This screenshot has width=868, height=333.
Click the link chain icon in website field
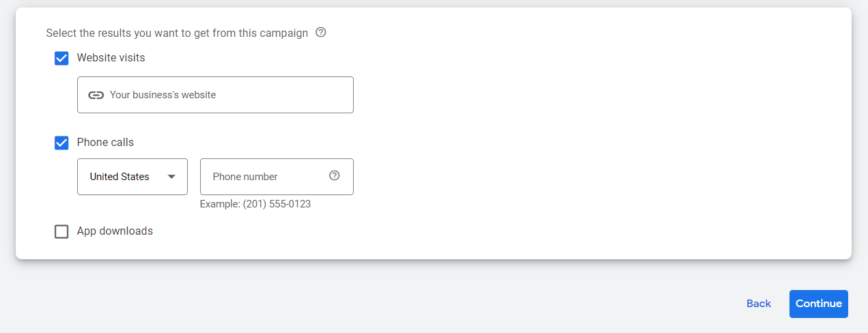tap(96, 95)
